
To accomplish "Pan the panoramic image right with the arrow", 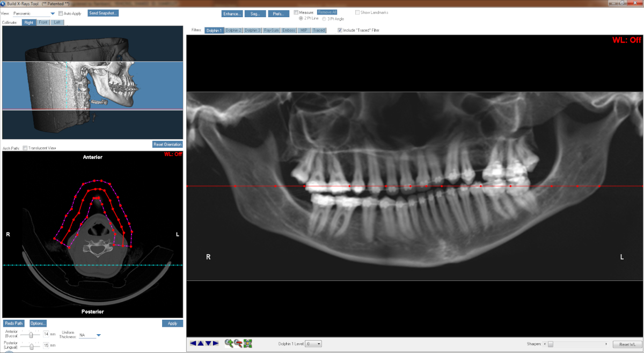I will [216, 343].
